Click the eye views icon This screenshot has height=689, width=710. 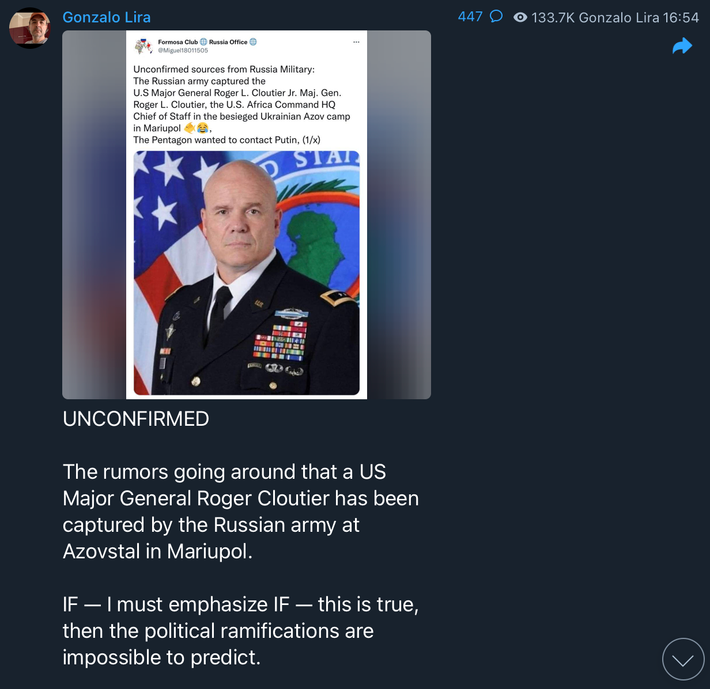(520, 17)
